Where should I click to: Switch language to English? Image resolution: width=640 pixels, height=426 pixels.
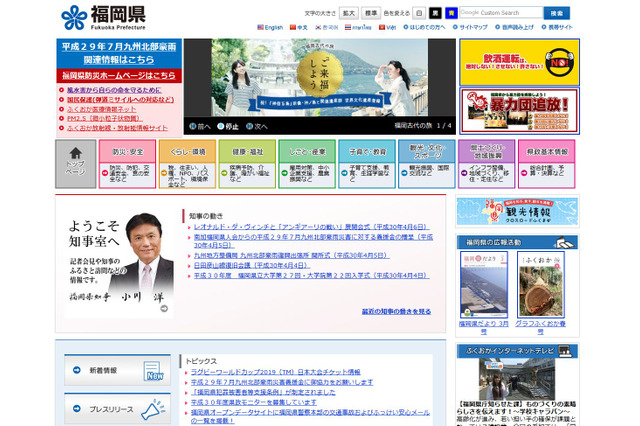[270, 27]
